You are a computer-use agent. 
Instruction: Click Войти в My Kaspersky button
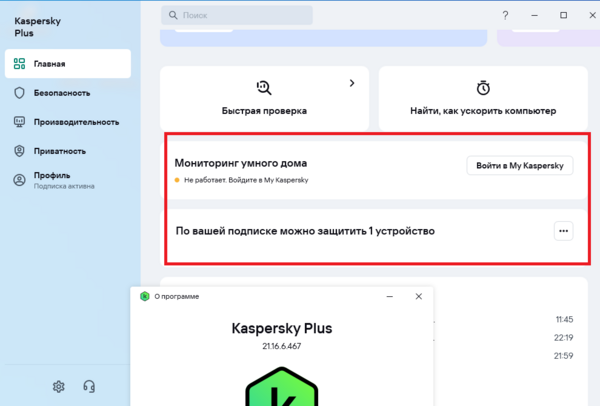tap(520, 166)
